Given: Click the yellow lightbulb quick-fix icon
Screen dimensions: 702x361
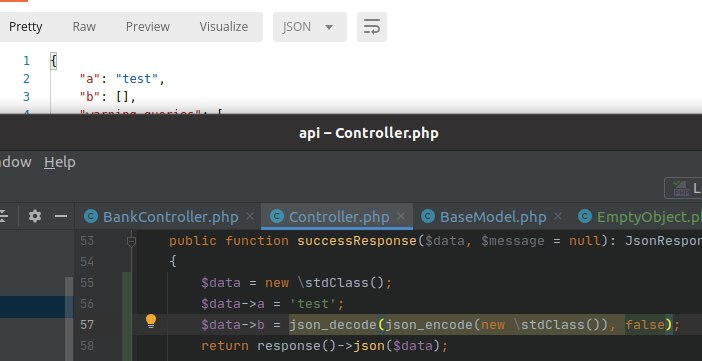Looking at the screenshot, I should click(x=151, y=321).
